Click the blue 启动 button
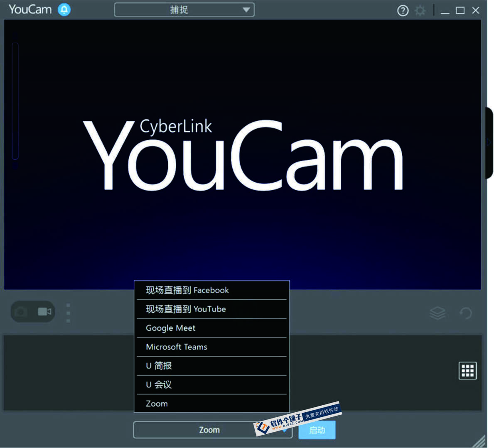This screenshot has height=448, width=494. pyautogui.click(x=317, y=430)
